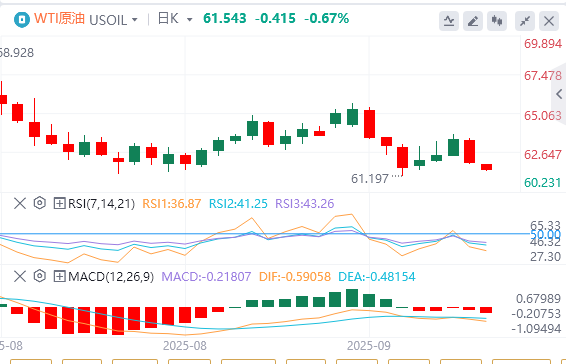Screen dimensions: 566x364
Task: Select the pencil drawing tool icon
Action: click(x=473, y=21)
